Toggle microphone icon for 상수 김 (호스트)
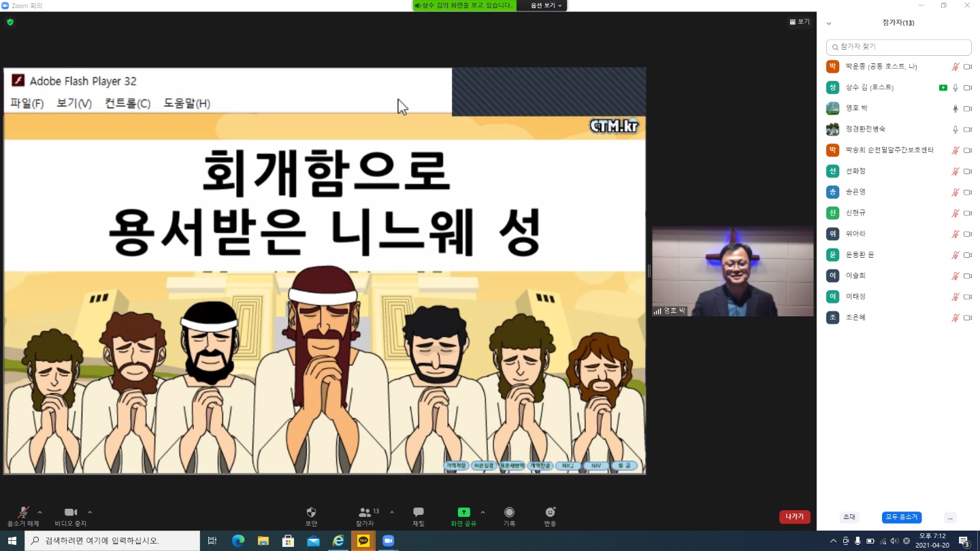Image resolution: width=980 pixels, height=551 pixels. coord(955,88)
